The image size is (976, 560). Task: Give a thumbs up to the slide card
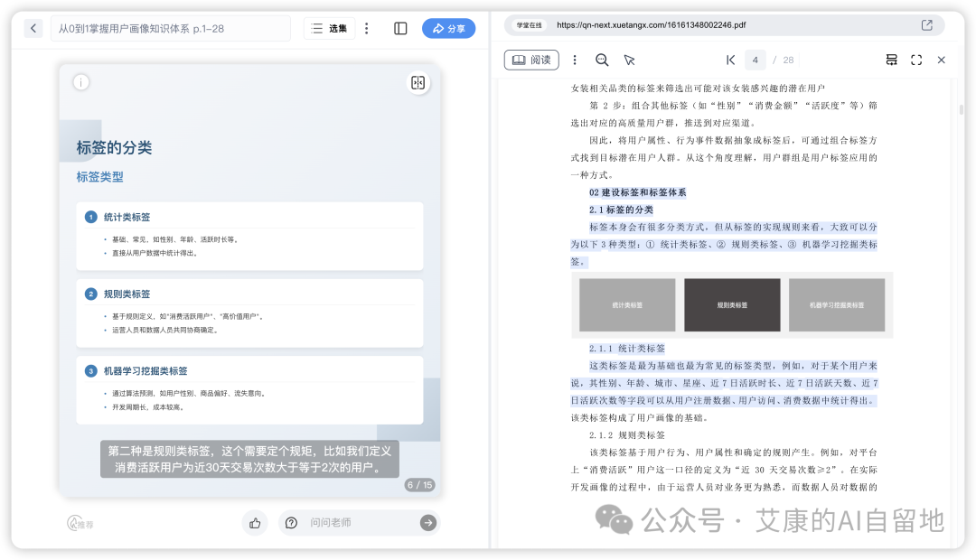tap(255, 522)
